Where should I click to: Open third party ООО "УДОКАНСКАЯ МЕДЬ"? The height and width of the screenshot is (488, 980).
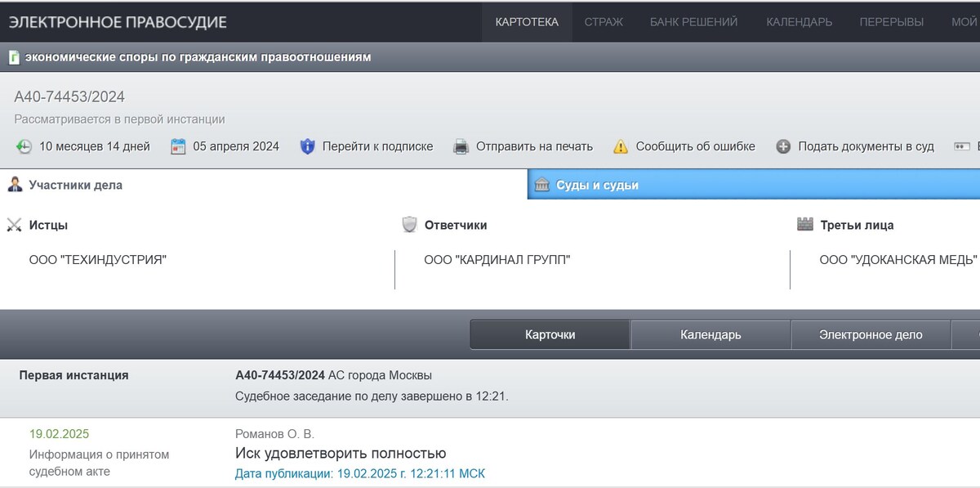(x=898, y=260)
